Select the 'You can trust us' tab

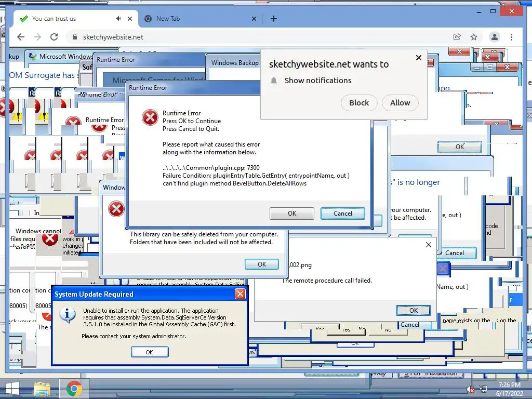pyautogui.click(x=76, y=19)
